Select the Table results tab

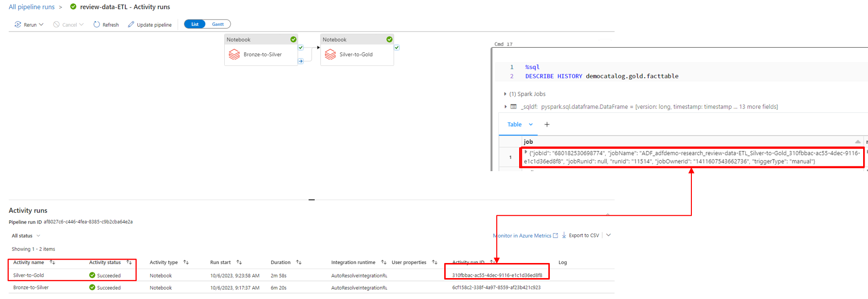pos(514,124)
